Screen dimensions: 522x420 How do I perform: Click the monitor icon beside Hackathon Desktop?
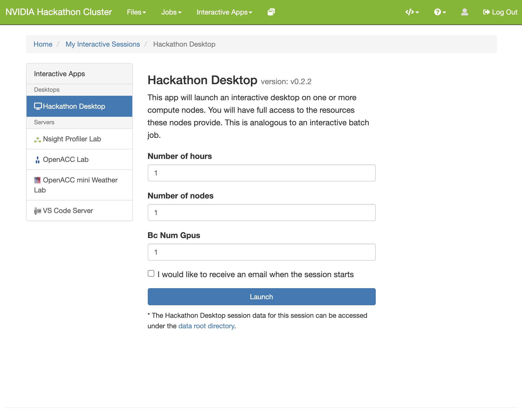38,106
